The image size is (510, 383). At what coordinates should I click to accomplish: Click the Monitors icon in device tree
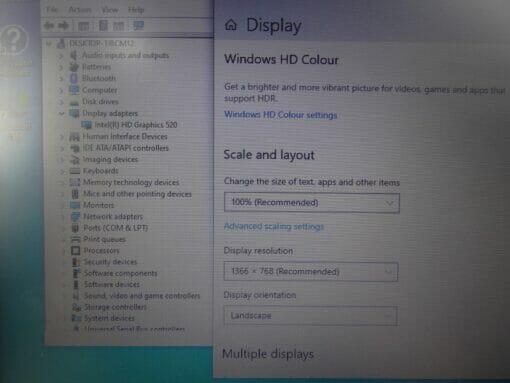(x=75, y=205)
